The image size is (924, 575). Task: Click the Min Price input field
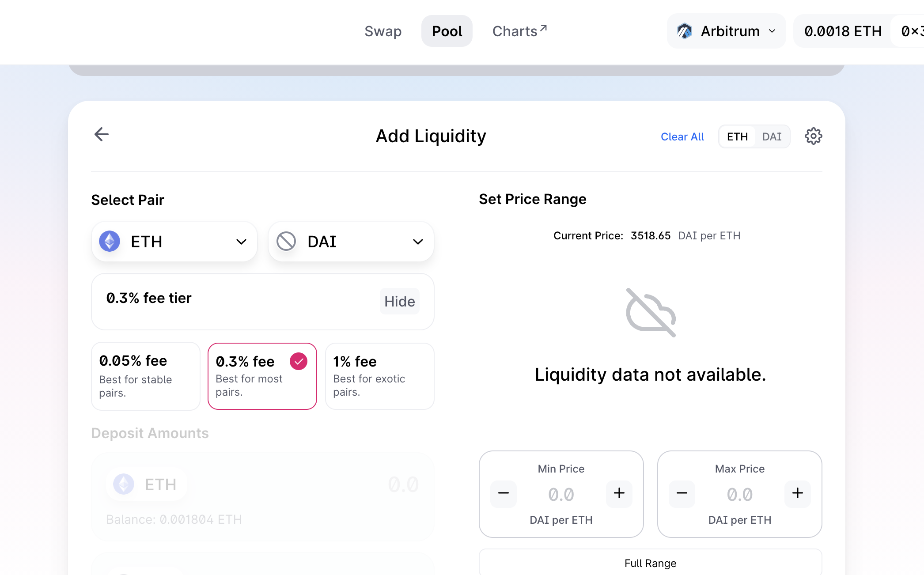tap(561, 494)
